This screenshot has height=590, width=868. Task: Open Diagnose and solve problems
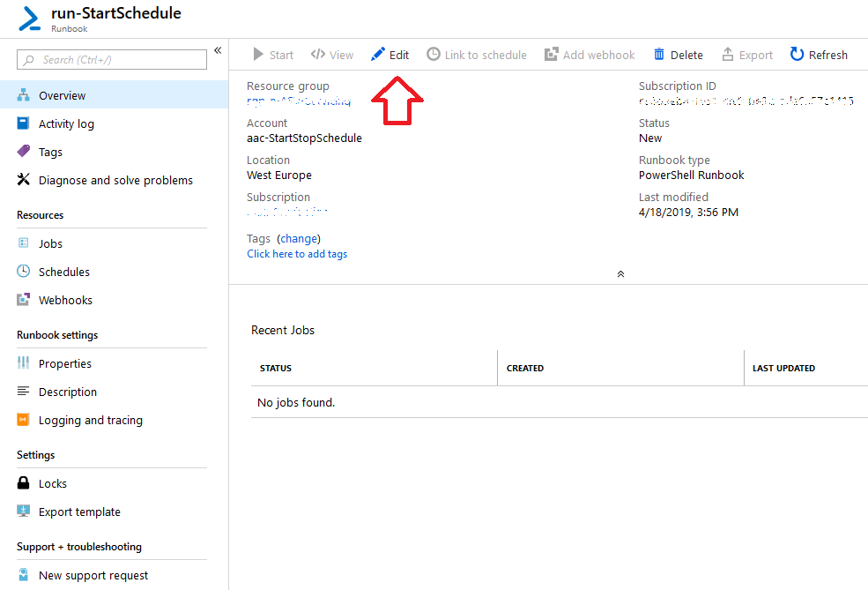tap(114, 180)
